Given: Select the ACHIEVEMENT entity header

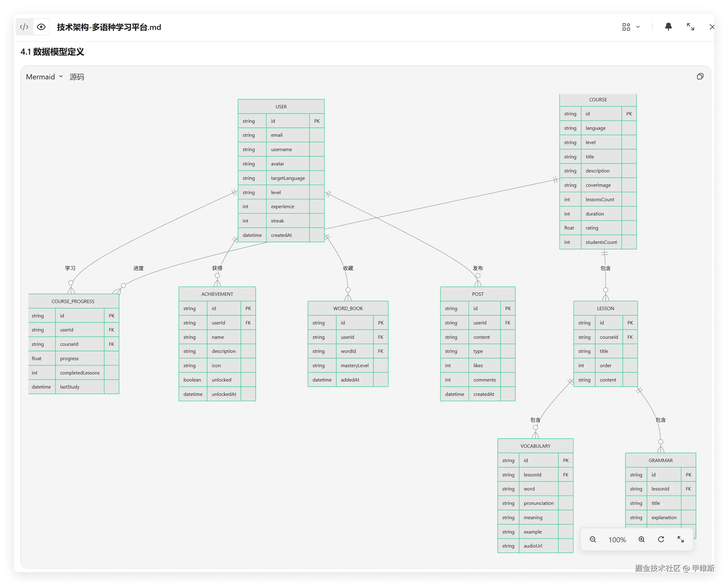Looking at the screenshot, I should click(x=217, y=294).
